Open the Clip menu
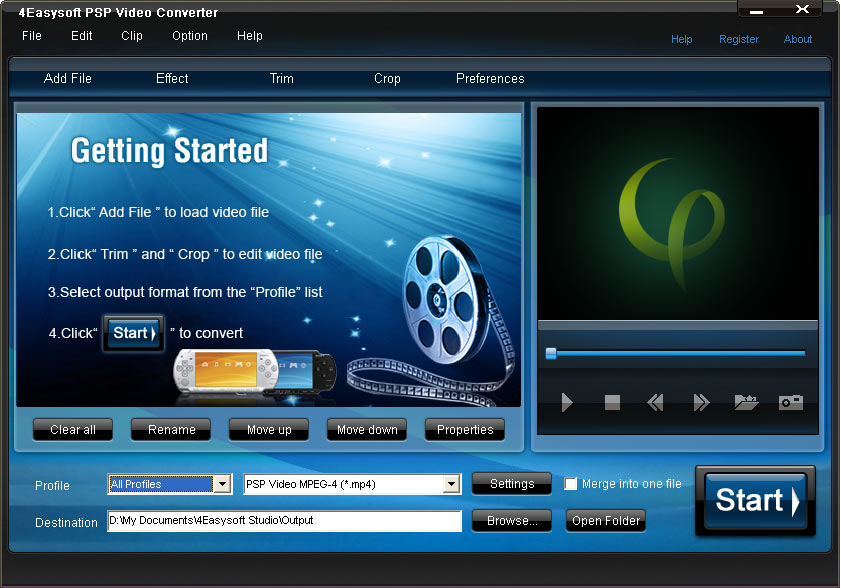The image size is (841, 588). (132, 36)
